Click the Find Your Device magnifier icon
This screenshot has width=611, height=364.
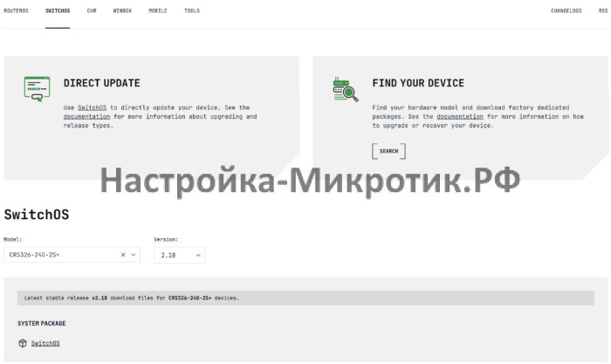point(346,89)
